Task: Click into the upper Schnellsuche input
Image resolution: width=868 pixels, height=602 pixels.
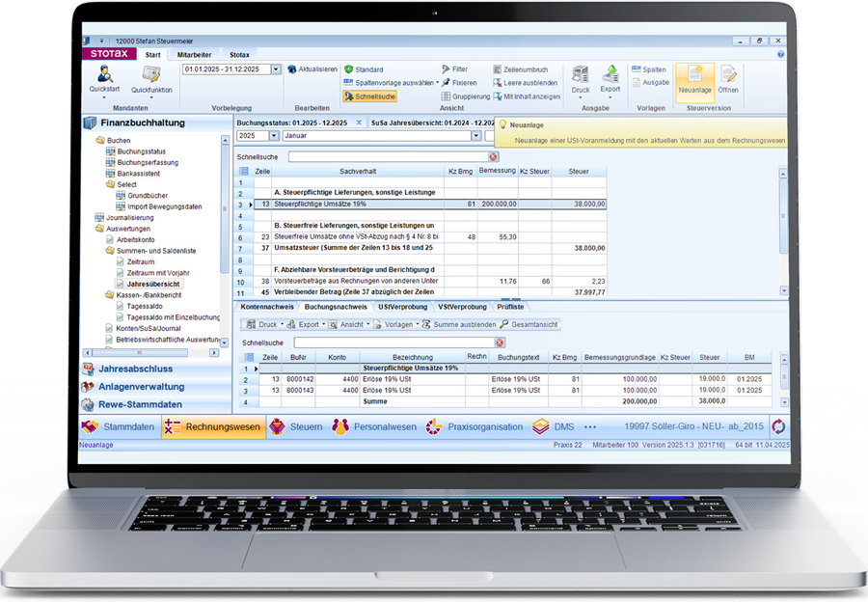Action: 388,157
